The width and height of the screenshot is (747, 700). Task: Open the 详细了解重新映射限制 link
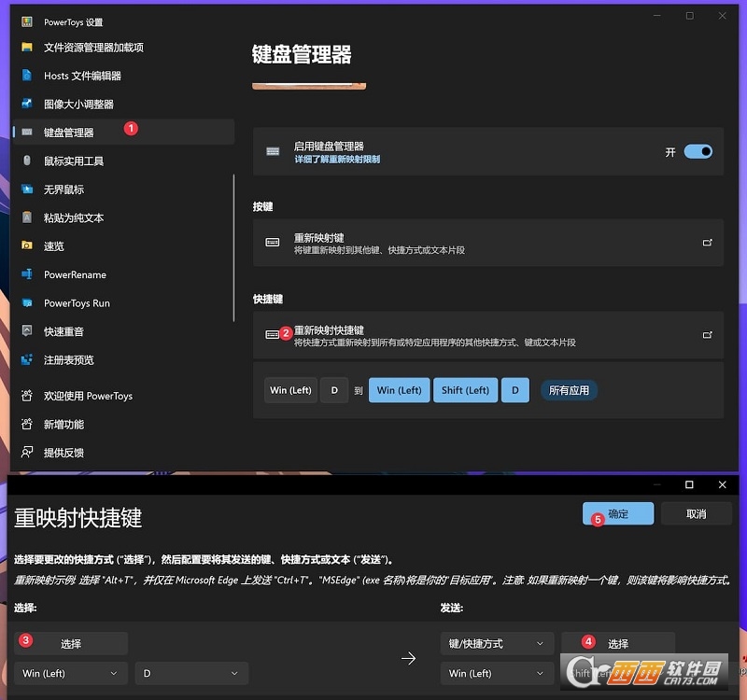(x=337, y=159)
